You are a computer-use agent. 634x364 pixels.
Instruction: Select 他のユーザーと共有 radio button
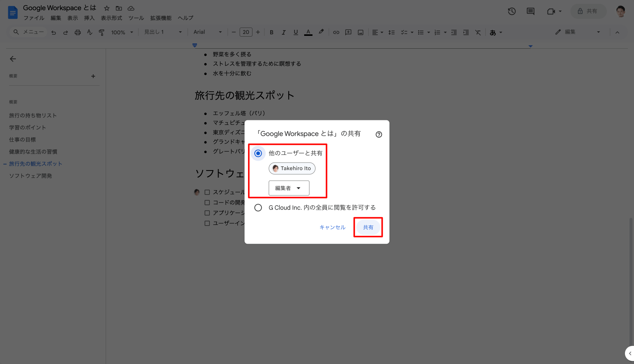258,153
